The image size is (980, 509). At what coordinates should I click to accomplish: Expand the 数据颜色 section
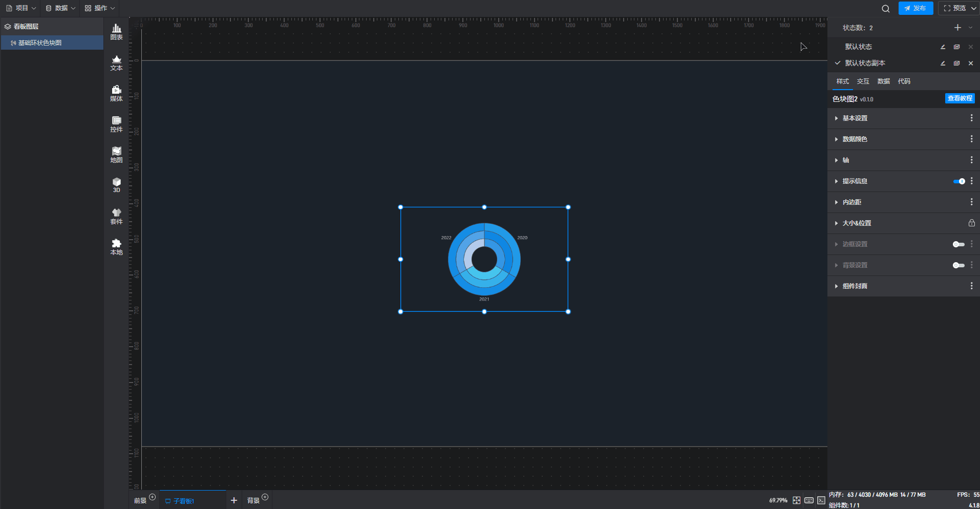[x=855, y=139]
